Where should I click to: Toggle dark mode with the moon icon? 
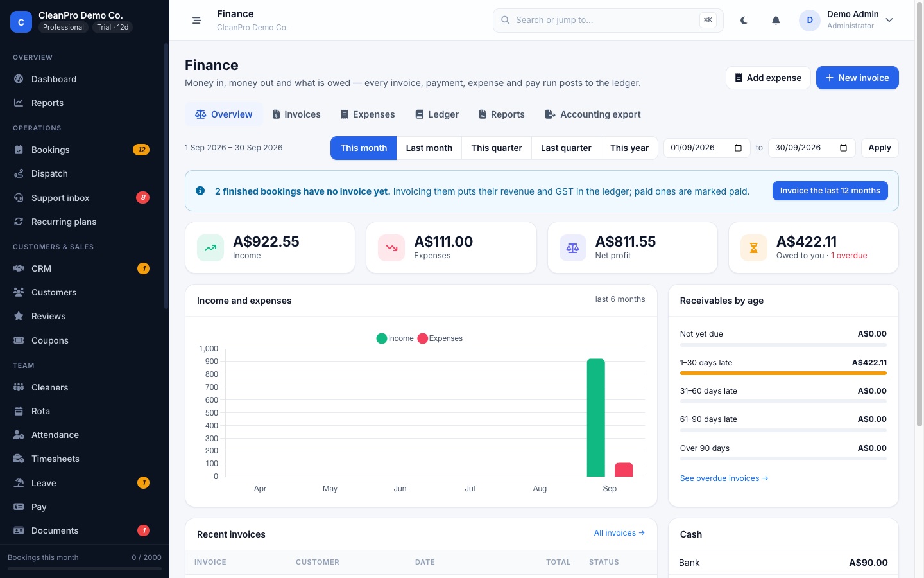click(744, 21)
